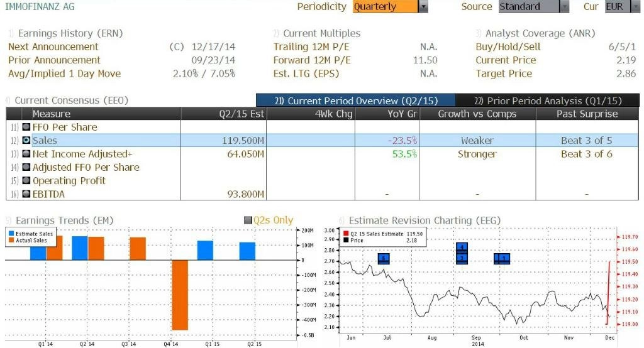Click the blue Estimate Sales legend swatch
The image size is (644, 348).
click(x=11, y=234)
